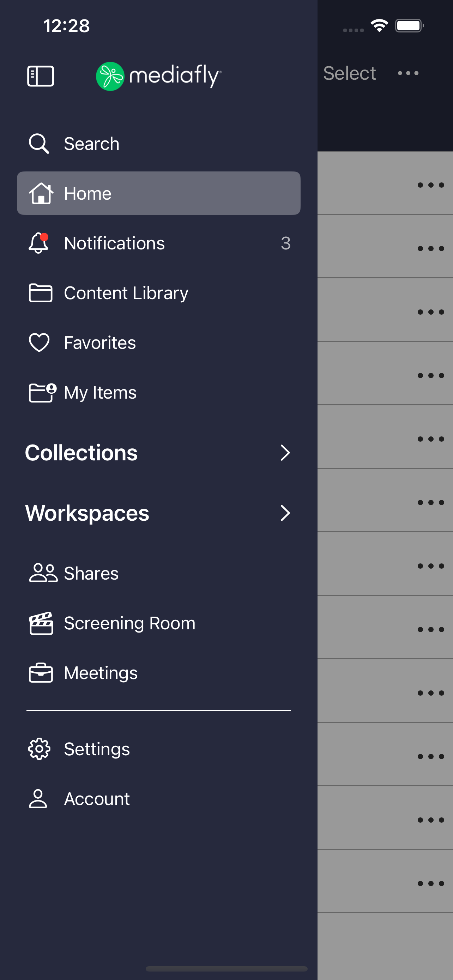
Task: Toggle the sidebar panel icon
Action: click(41, 76)
